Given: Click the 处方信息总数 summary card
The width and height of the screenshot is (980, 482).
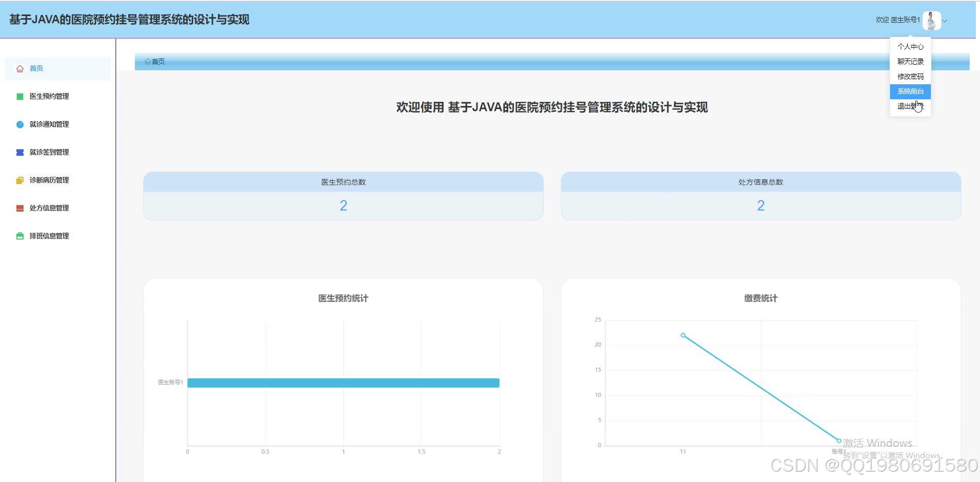Looking at the screenshot, I should (x=760, y=195).
